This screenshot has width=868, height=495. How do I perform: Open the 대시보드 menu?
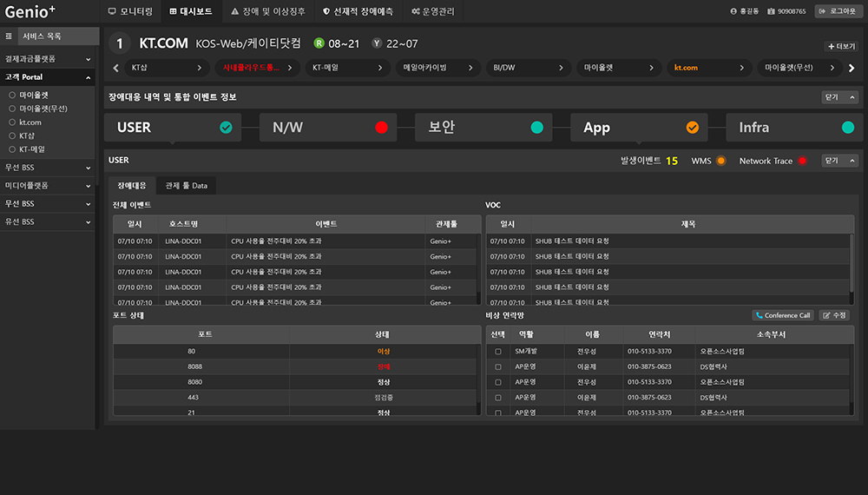pos(192,11)
